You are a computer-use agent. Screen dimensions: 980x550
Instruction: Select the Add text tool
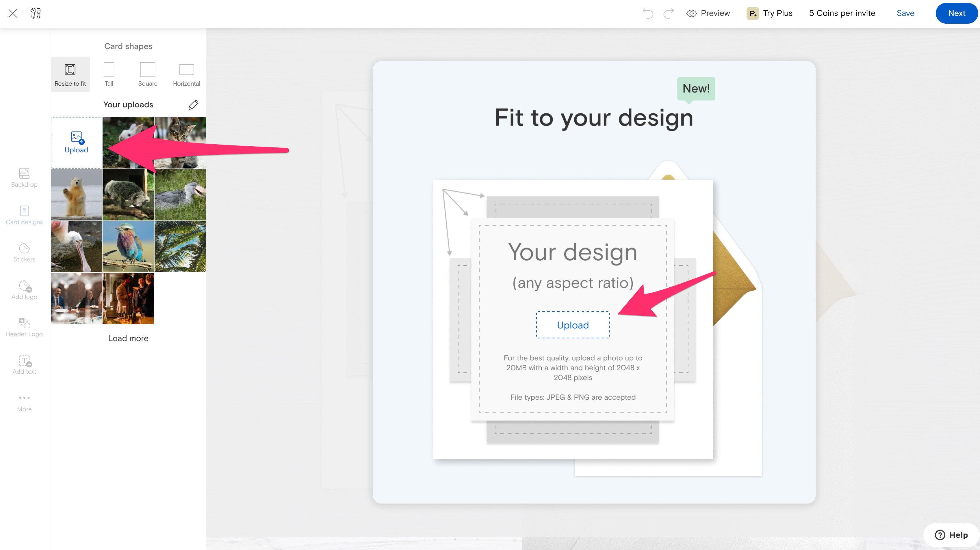pos(24,364)
